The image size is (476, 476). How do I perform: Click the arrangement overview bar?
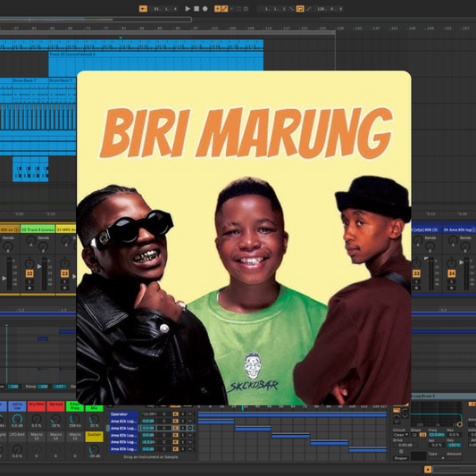click(96, 20)
